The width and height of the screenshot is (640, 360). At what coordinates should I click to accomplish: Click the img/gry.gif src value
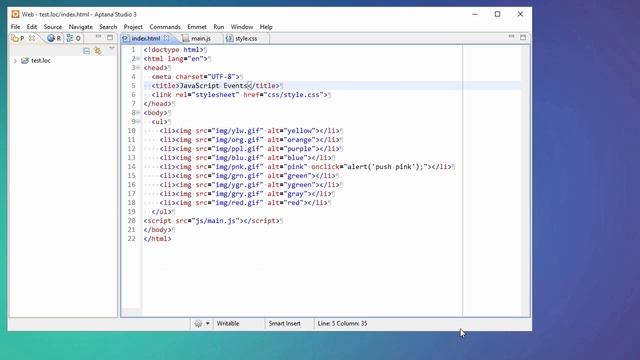click(238, 193)
